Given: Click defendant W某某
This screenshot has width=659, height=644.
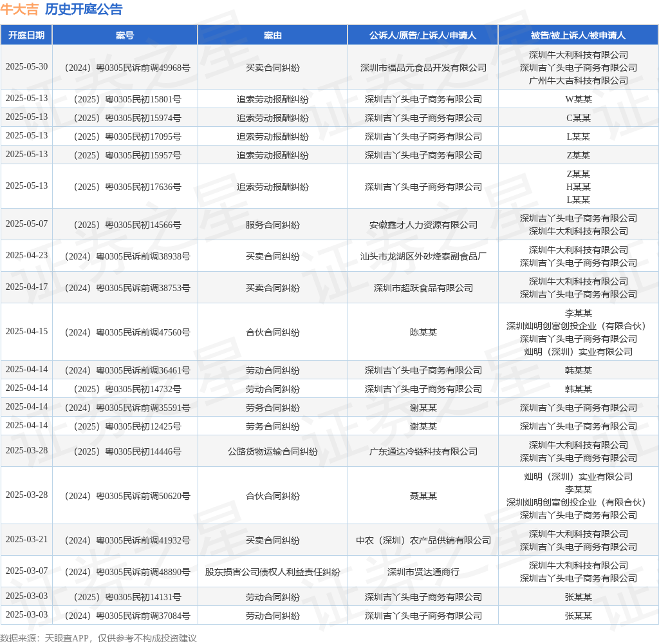Looking at the screenshot, I should [x=579, y=99].
